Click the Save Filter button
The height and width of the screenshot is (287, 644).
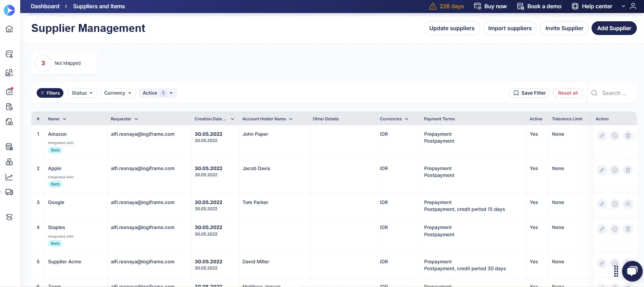pyautogui.click(x=529, y=93)
